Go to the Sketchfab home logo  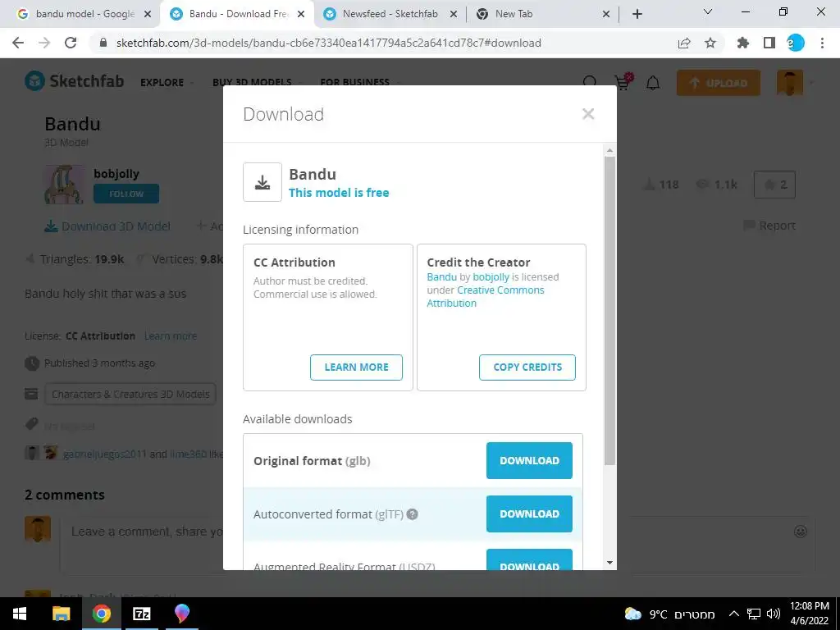[74, 81]
